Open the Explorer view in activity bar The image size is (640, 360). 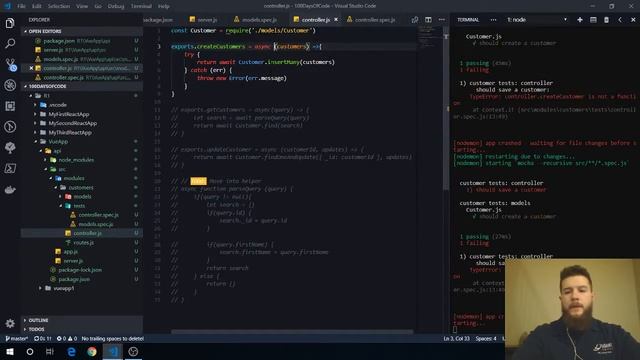[10, 23]
